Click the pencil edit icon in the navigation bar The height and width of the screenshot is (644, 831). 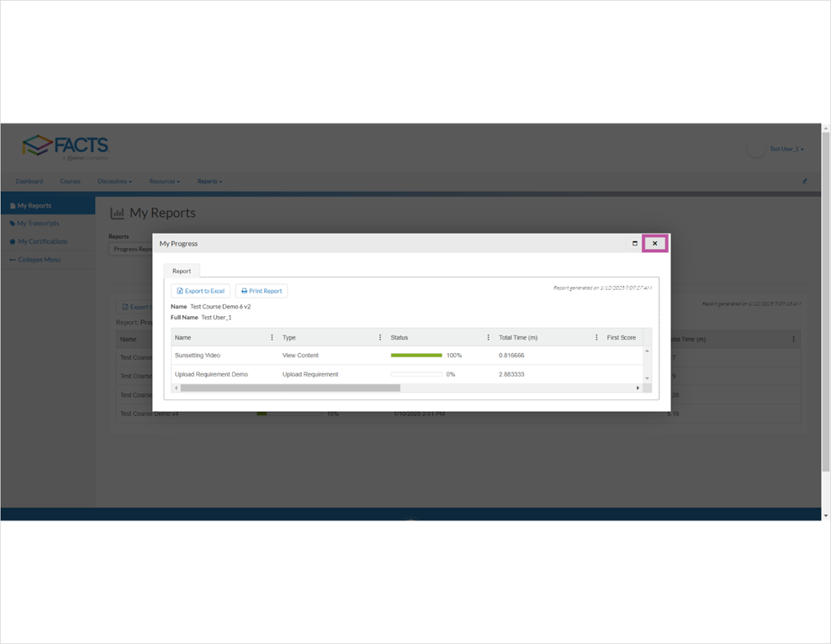[803, 181]
